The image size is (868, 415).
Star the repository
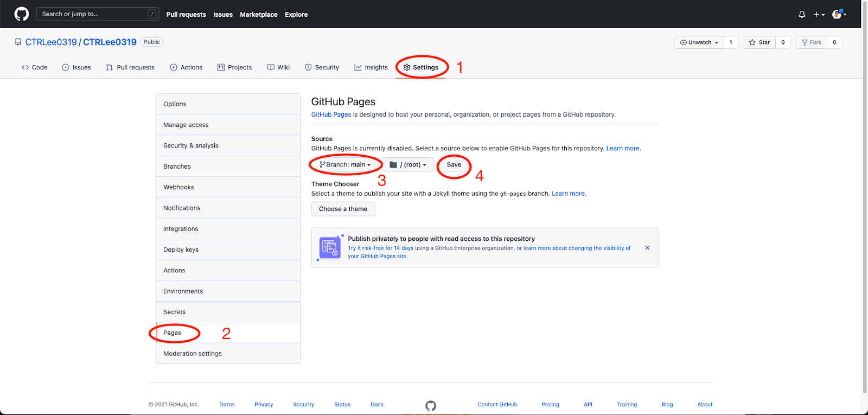[759, 42]
